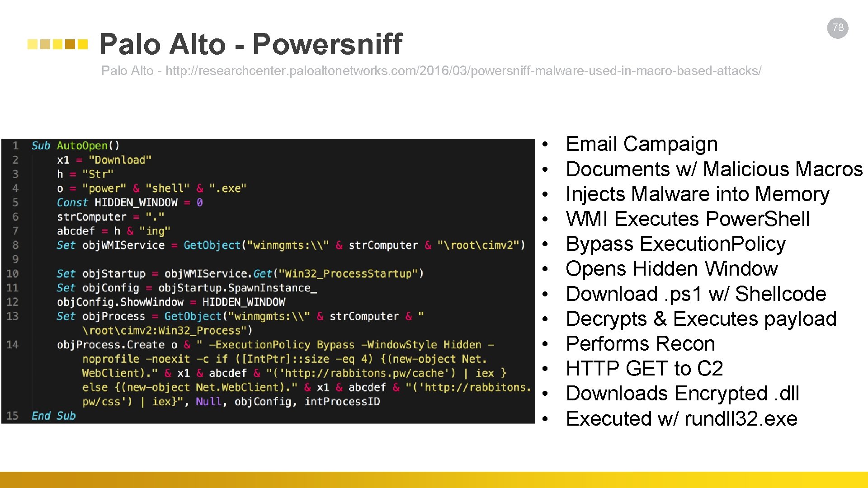This screenshot has height=488, width=868.
Task: Click Opens Hidden Window bullet
Action: click(x=671, y=269)
